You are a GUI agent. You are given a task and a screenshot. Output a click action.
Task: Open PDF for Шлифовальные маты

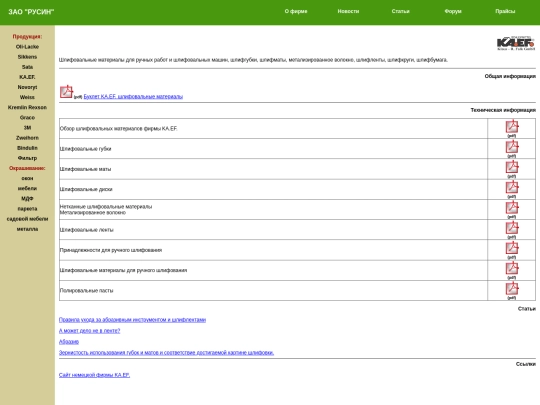(x=512, y=167)
